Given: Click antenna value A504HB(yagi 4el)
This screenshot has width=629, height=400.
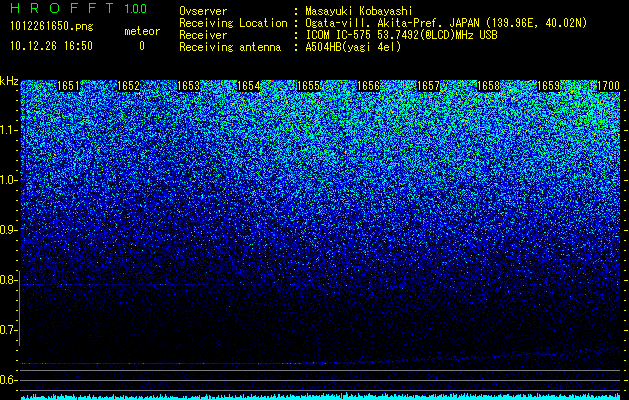Looking at the screenshot, I should 353,47.
